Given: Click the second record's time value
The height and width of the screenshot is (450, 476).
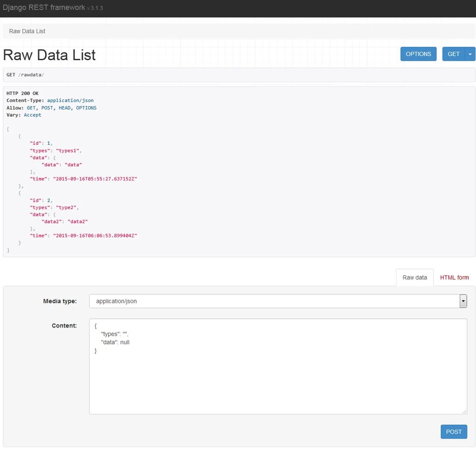Looking at the screenshot, I should click(x=95, y=236).
